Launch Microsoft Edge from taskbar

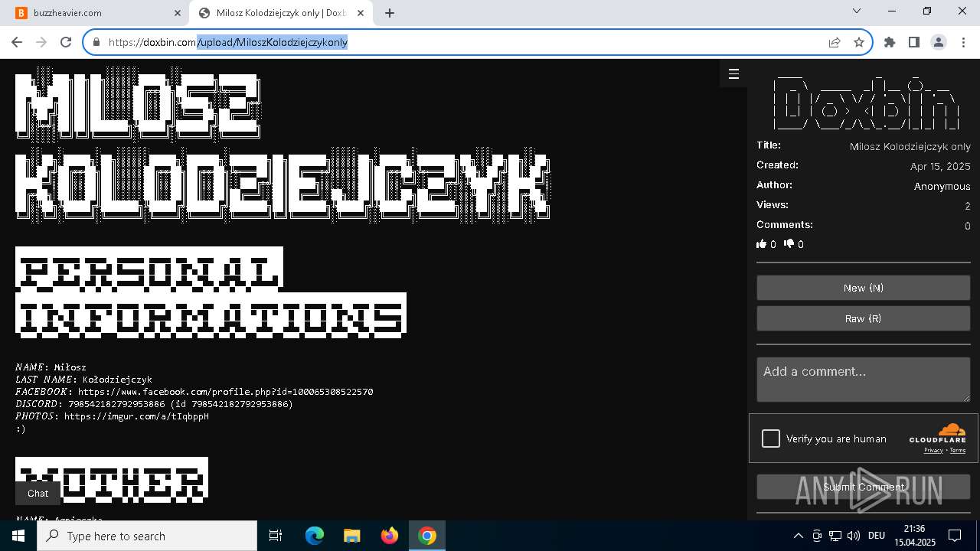(x=314, y=536)
